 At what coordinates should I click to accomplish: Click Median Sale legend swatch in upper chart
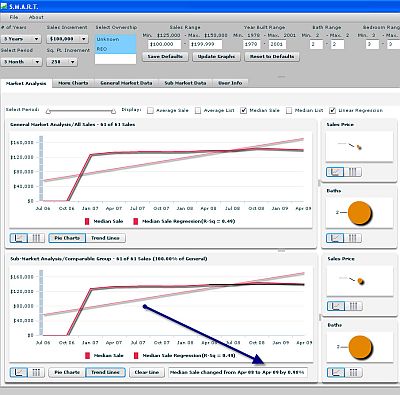(87, 221)
